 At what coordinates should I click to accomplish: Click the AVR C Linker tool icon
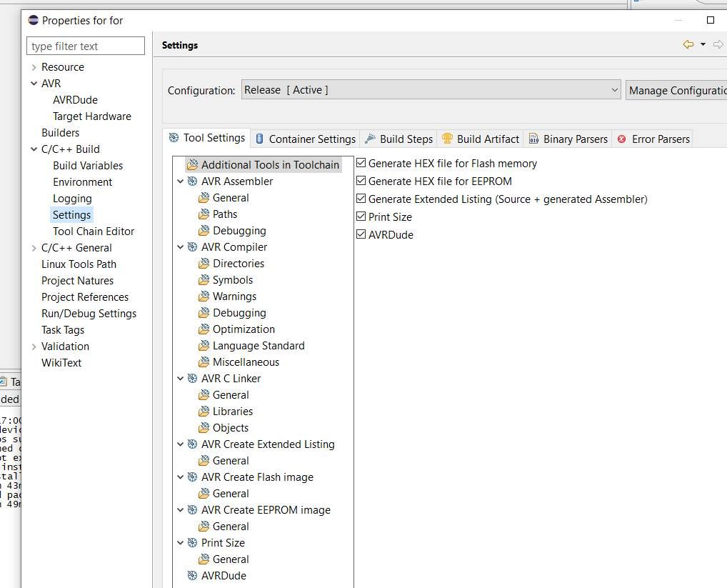pyautogui.click(x=192, y=379)
